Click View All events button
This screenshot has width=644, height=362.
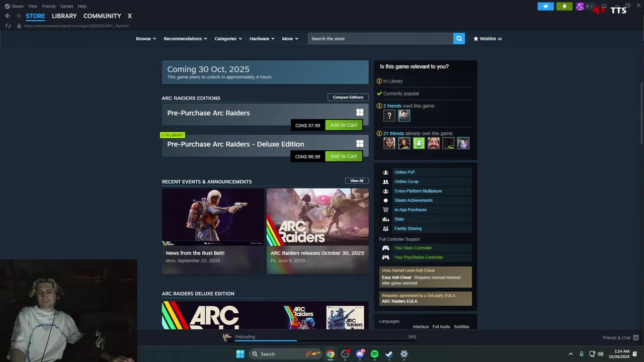357,180
